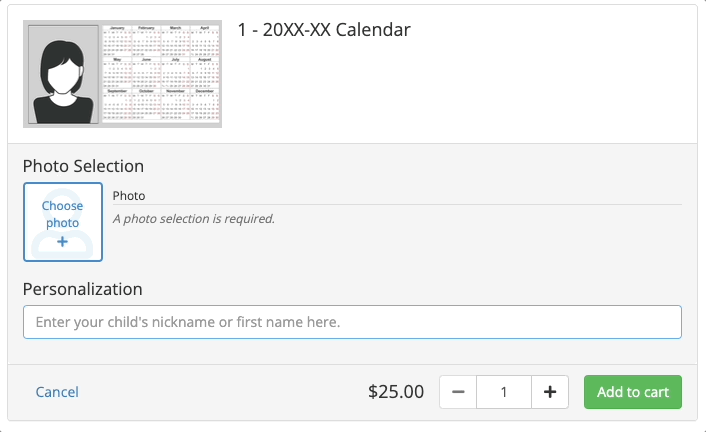The width and height of the screenshot is (706, 432).
Task: Increase quantity with the plus icon
Action: pyautogui.click(x=550, y=392)
